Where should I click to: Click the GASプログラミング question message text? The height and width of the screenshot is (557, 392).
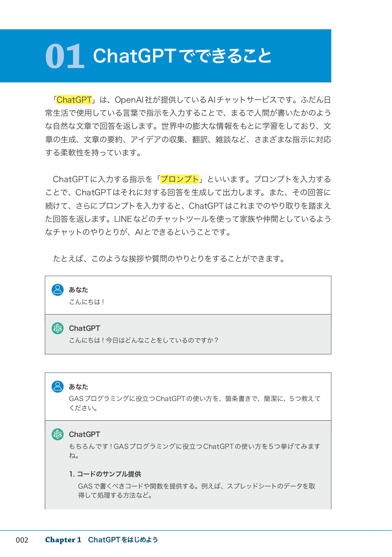click(x=195, y=403)
